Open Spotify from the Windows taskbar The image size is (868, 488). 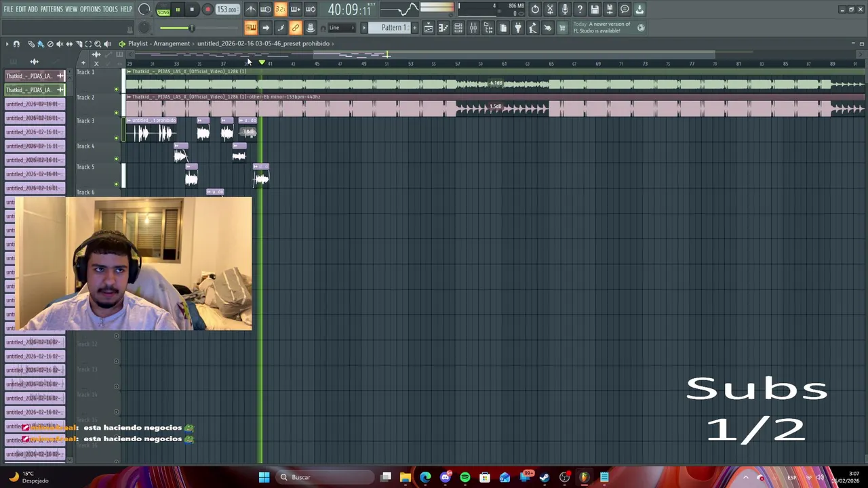(465, 477)
